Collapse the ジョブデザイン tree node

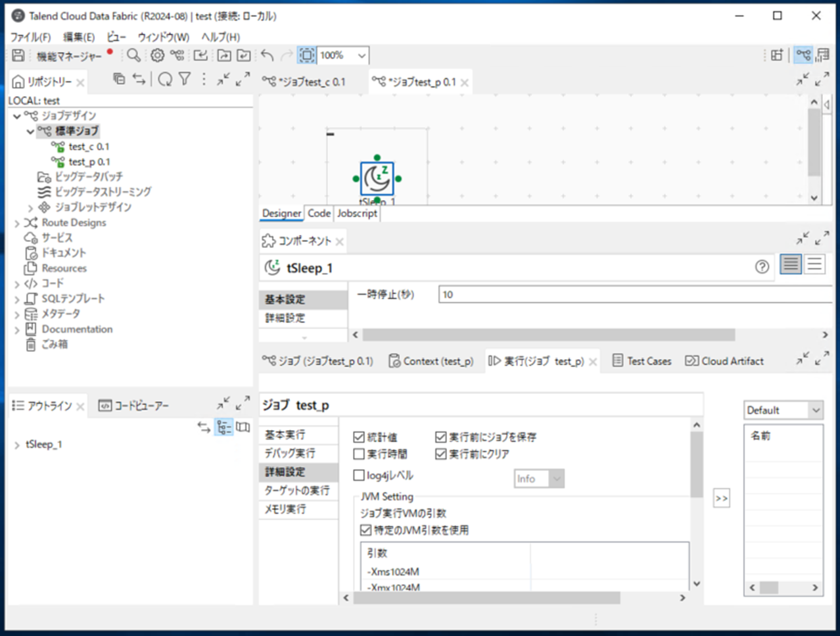coord(17,116)
